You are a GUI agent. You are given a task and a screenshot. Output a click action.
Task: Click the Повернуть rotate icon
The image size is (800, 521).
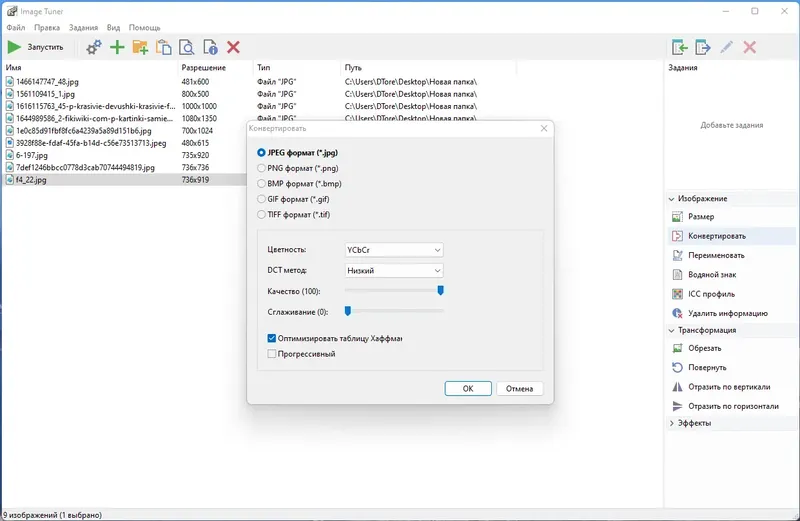tap(678, 367)
